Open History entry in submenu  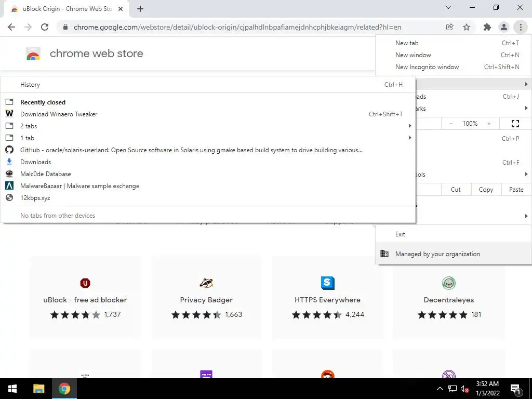pos(208,85)
